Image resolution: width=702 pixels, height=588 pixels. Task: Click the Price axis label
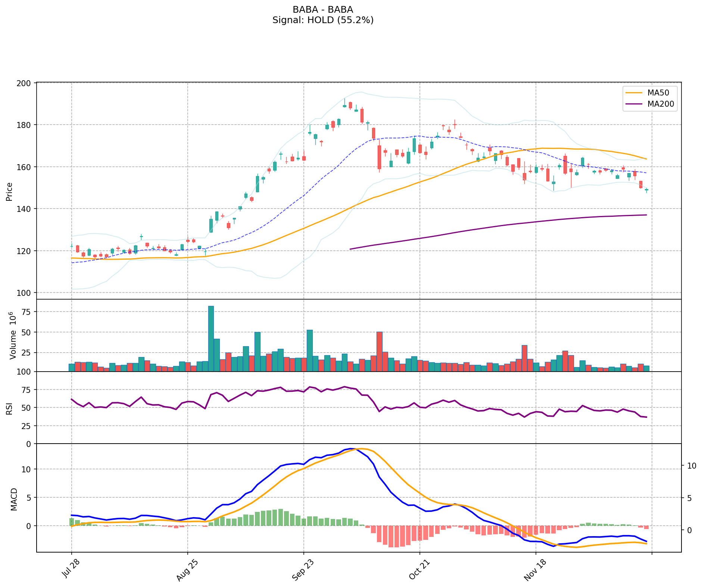click(9, 191)
